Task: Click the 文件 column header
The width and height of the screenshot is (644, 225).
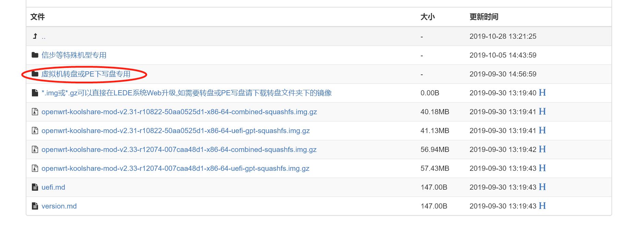Action: tap(38, 17)
